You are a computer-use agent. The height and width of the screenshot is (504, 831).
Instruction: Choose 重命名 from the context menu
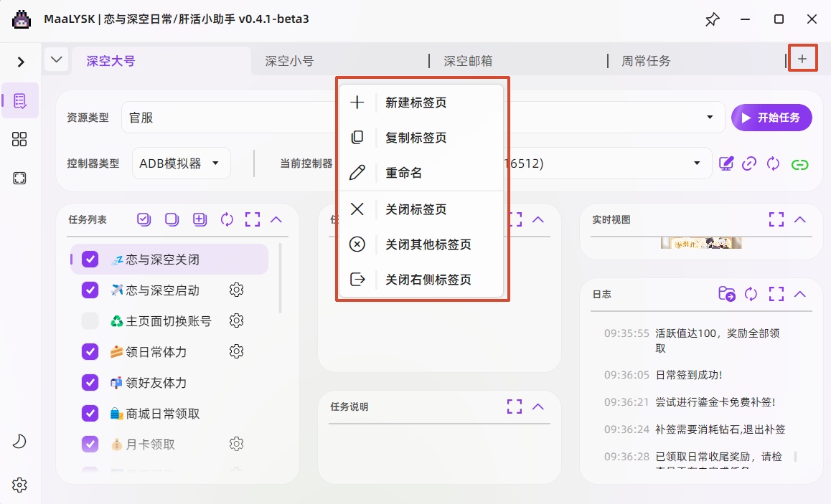point(421,173)
